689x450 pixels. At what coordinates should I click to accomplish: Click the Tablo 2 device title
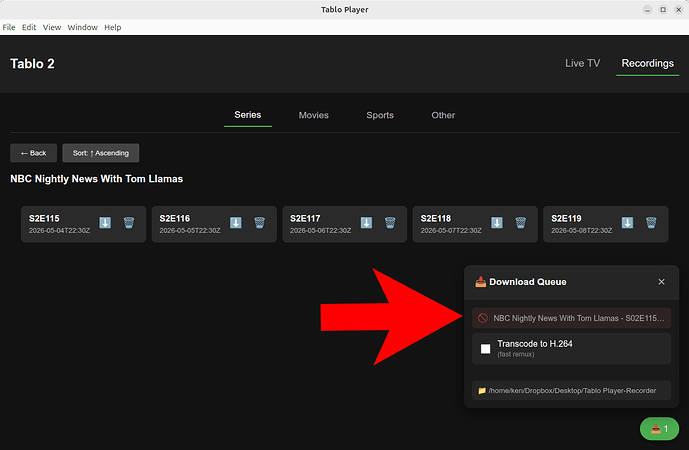(x=33, y=64)
